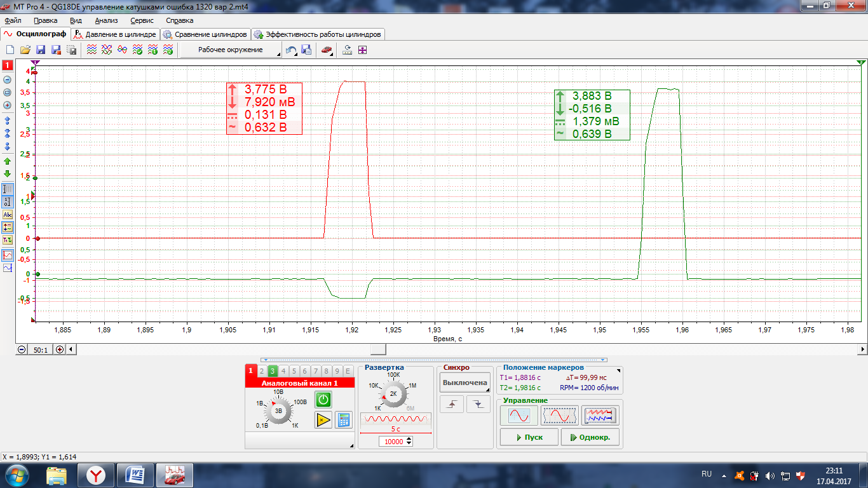Screen dimensions: 868x488
Task: Click the T1 T2 markers icon in the left sidebar
Action: coord(8,240)
